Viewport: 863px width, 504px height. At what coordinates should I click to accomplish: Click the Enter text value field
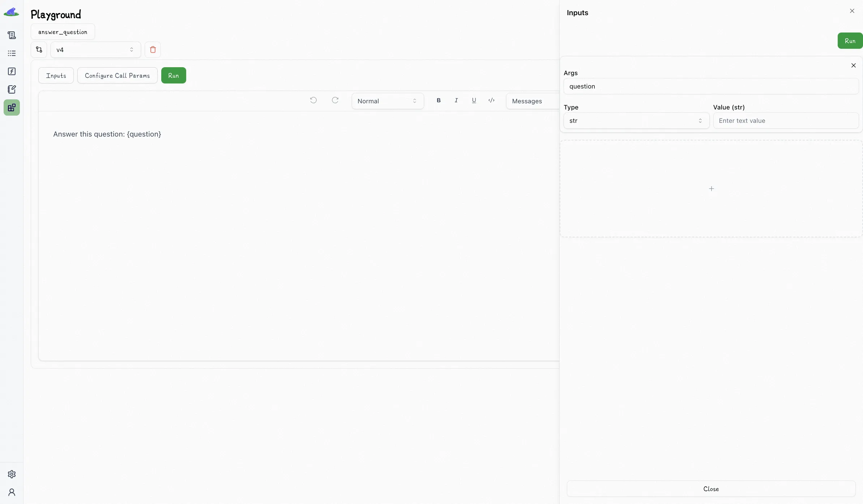[x=786, y=121]
